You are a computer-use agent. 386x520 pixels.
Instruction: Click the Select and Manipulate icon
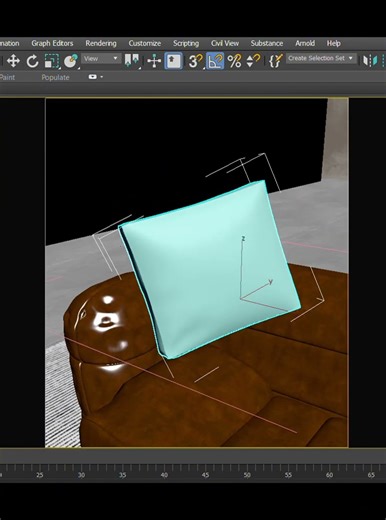pyautogui.click(x=154, y=61)
